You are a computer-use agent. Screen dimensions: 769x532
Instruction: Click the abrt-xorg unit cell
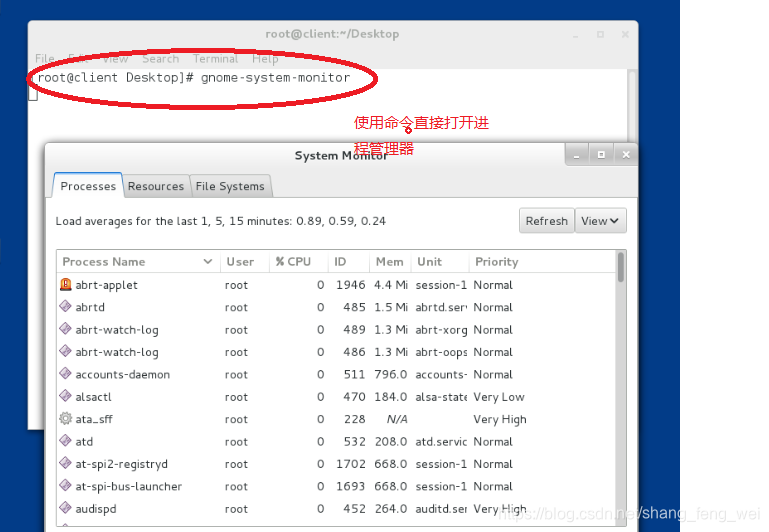[441, 330]
